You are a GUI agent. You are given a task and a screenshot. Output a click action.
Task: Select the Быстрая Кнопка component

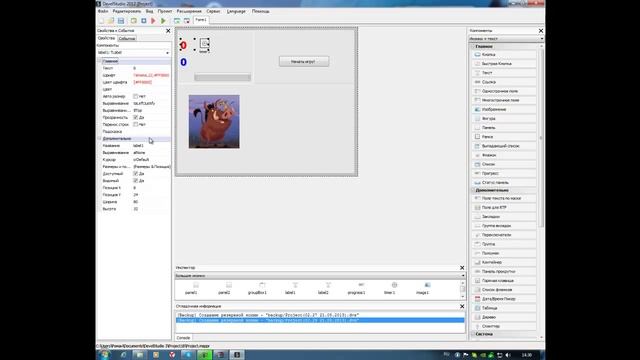tap(504, 64)
